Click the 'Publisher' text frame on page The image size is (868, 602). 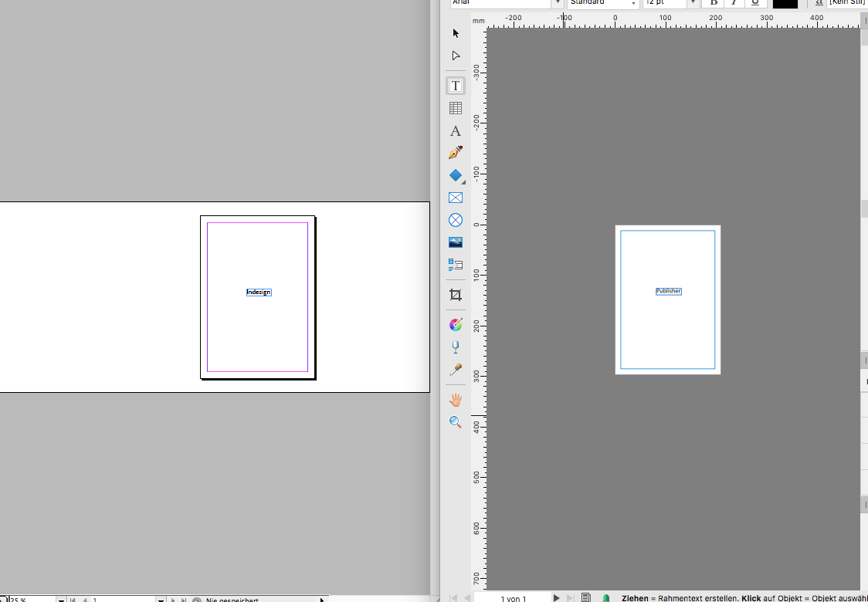[669, 291]
